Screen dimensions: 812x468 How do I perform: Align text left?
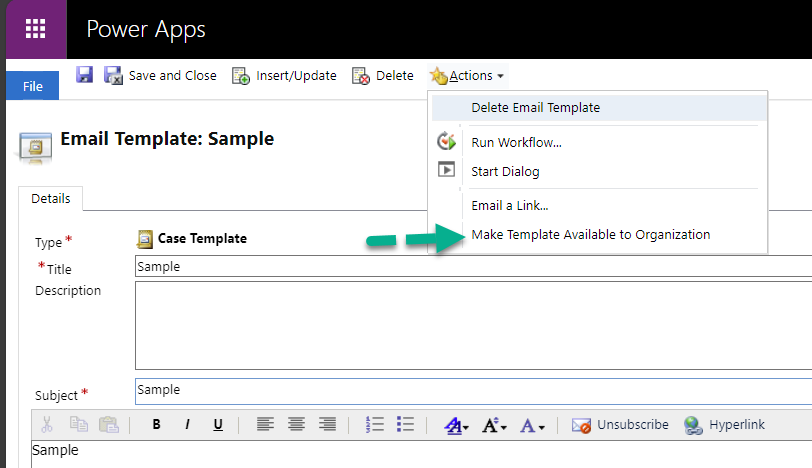click(x=265, y=425)
